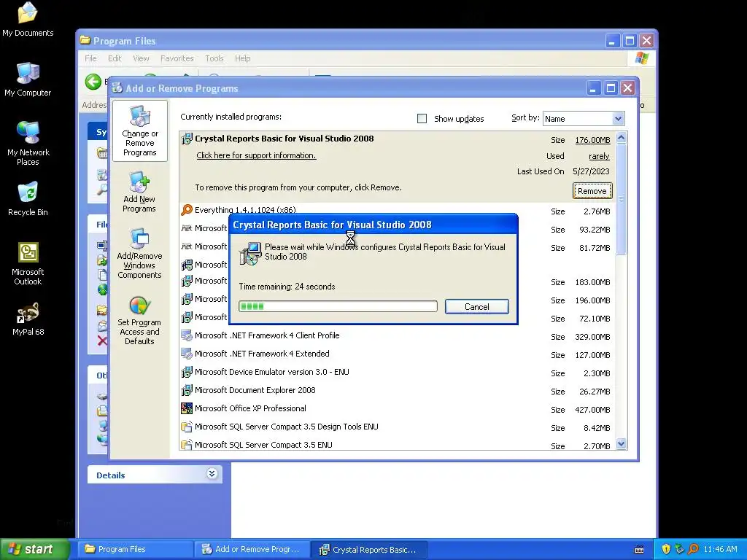Open the View menu in Program Files
The width and height of the screenshot is (747, 560).
(141, 58)
